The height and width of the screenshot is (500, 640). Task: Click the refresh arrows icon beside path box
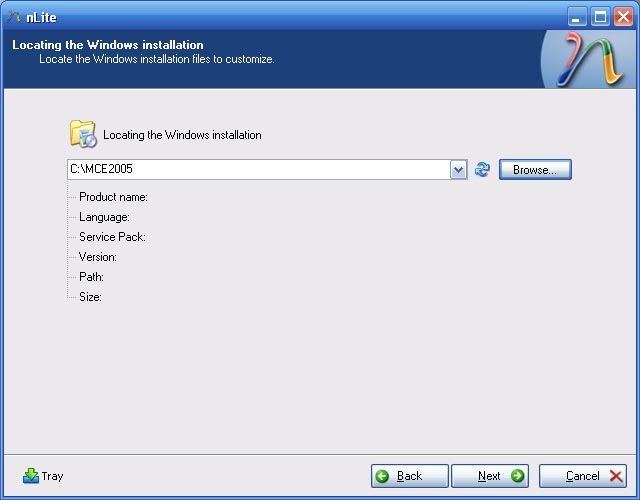click(x=482, y=169)
